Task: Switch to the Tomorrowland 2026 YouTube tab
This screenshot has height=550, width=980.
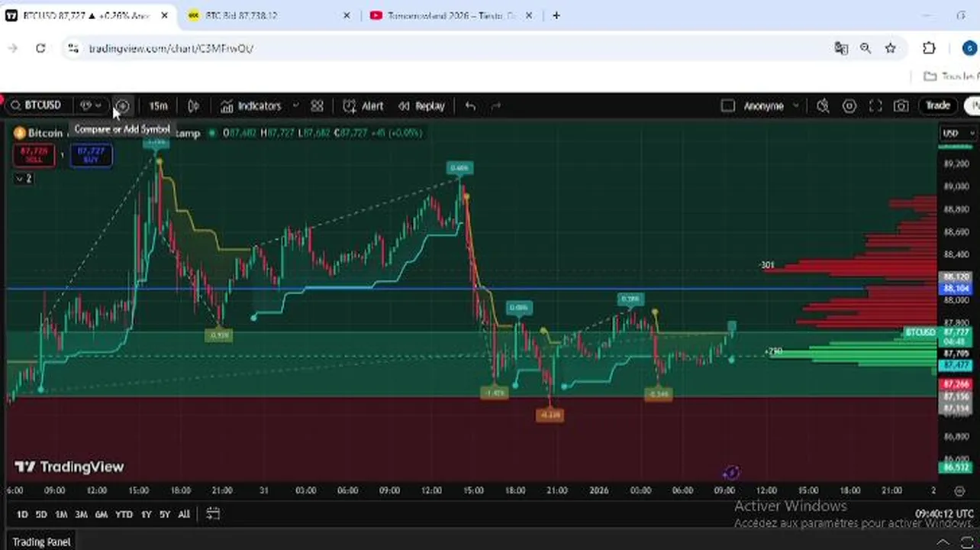Action: pos(450,15)
